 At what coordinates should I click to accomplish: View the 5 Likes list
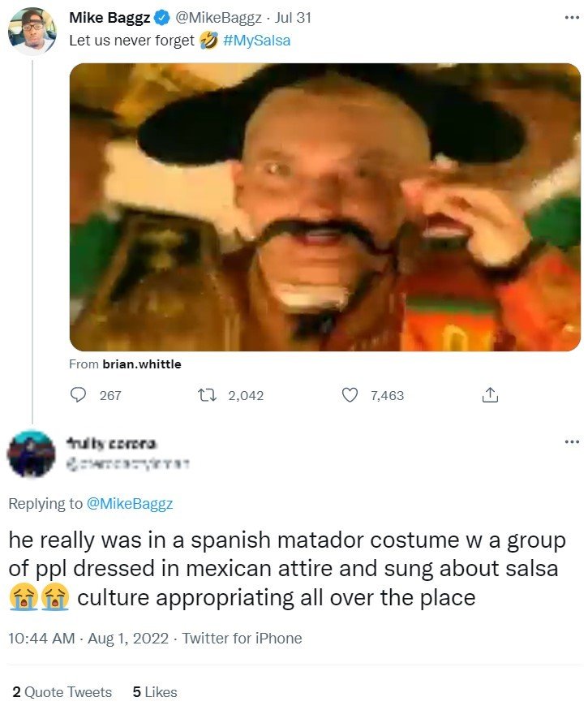(155, 692)
